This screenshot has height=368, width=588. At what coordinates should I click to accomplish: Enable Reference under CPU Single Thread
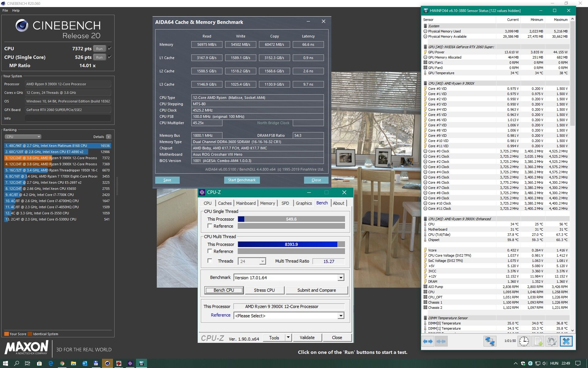pos(210,226)
